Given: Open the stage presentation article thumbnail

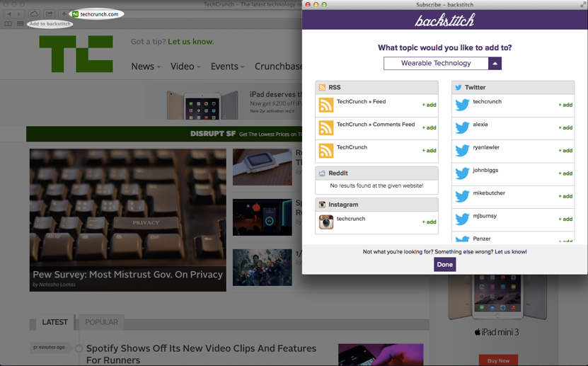Looking at the screenshot, I should click(x=262, y=217).
